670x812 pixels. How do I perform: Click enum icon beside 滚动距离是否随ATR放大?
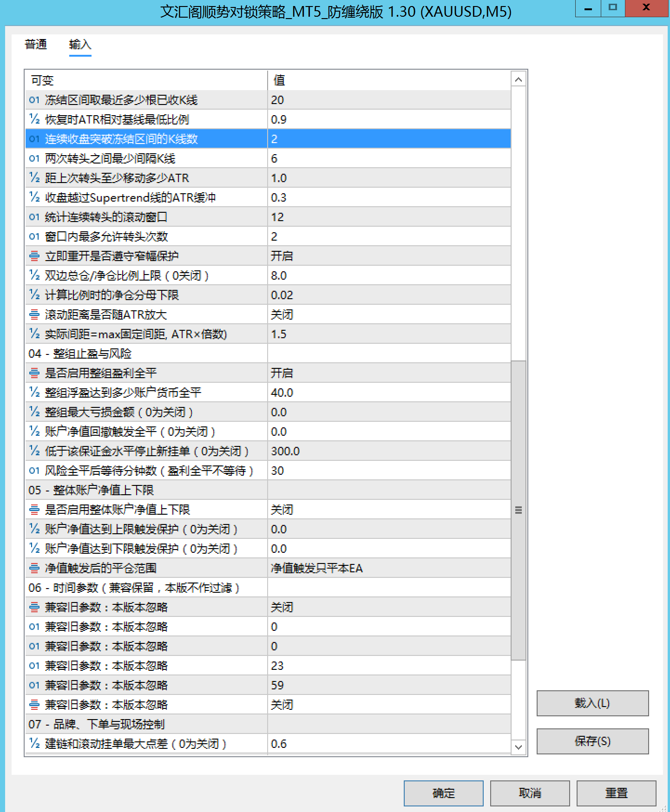[x=34, y=314]
